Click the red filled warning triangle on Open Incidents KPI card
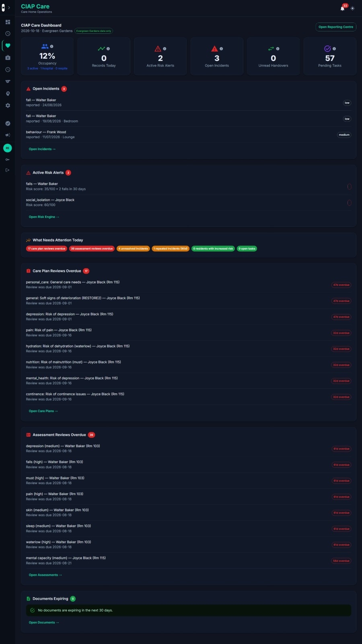This screenshot has width=362, height=644. (214, 49)
